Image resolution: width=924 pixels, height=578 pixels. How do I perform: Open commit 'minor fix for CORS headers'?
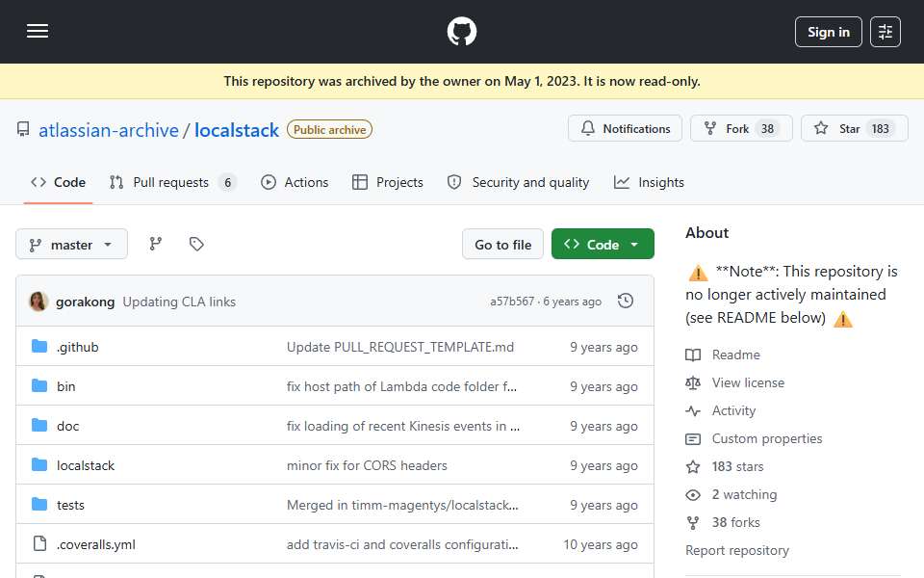tap(367, 465)
